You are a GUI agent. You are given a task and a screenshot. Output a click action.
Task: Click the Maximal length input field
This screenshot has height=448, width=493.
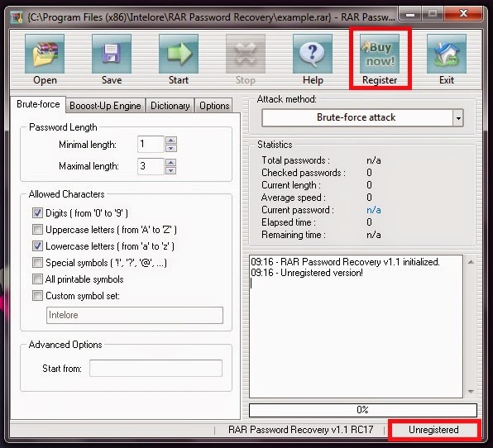tap(151, 166)
